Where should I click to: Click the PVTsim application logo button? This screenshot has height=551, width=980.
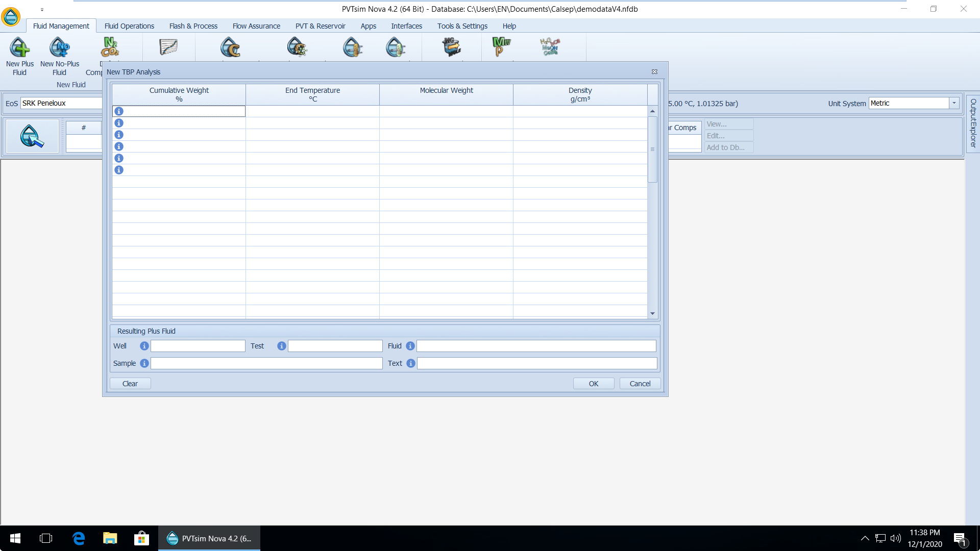click(x=11, y=17)
